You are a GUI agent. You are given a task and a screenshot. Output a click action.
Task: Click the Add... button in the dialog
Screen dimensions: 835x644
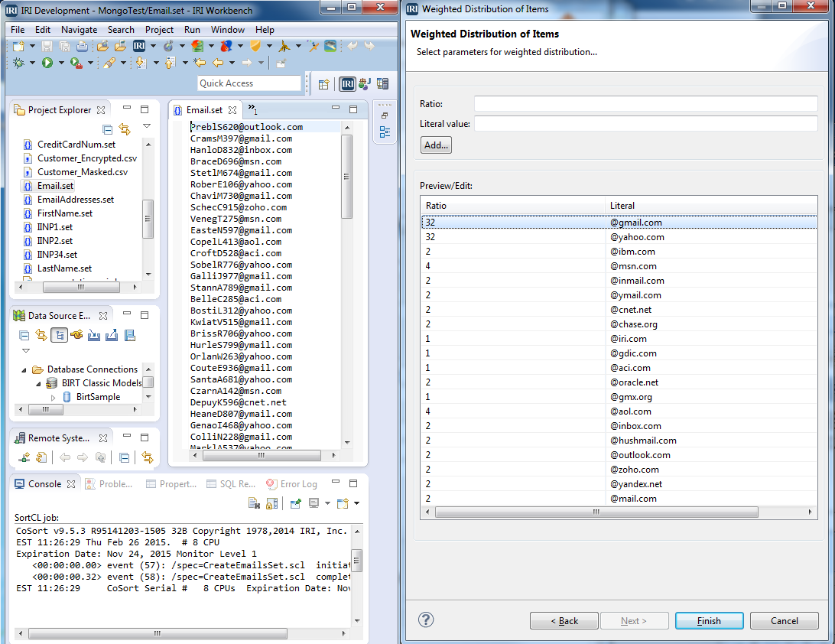[436, 145]
